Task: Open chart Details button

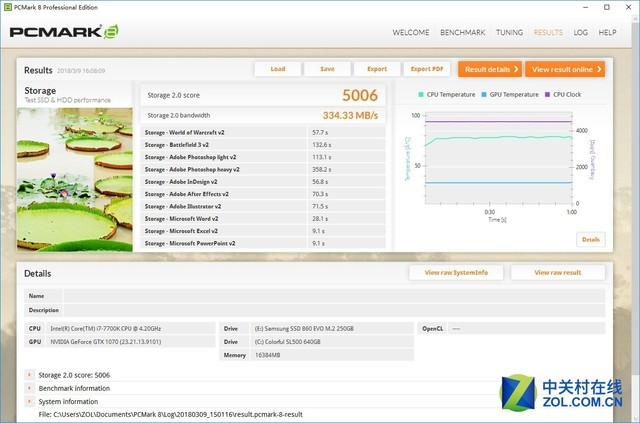Action: click(x=590, y=239)
